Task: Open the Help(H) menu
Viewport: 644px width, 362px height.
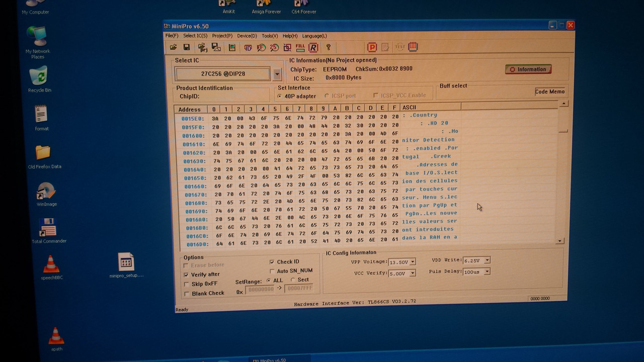Action: pyautogui.click(x=290, y=36)
